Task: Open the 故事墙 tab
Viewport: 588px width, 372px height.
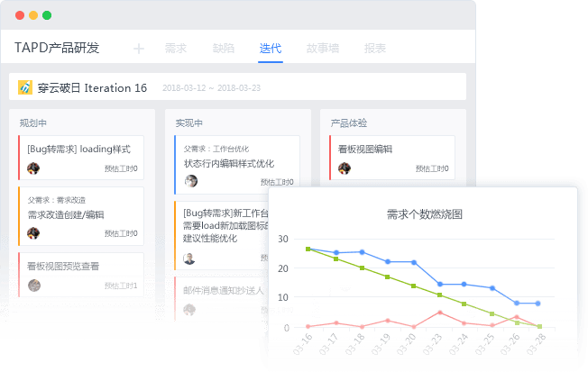Action: 323,49
